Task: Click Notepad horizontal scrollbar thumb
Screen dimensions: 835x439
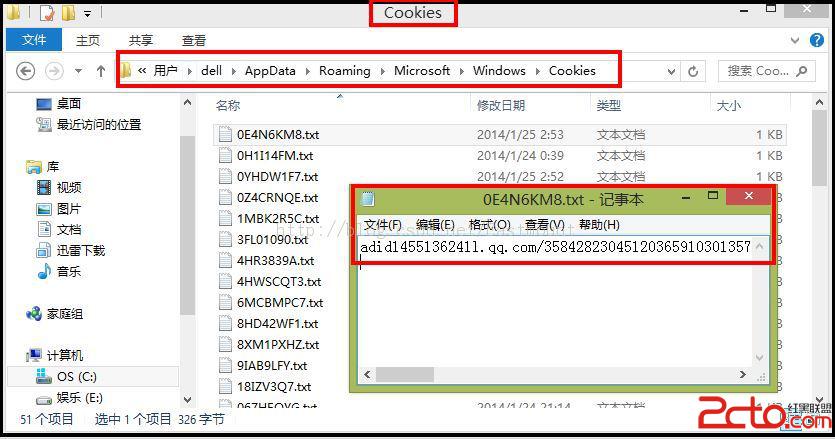Action: click(x=405, y=375)
